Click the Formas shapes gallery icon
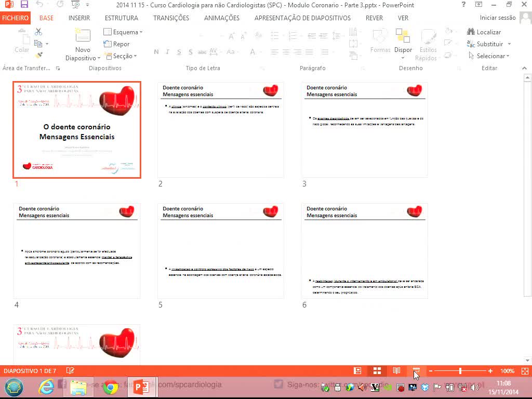 [380, 41]
